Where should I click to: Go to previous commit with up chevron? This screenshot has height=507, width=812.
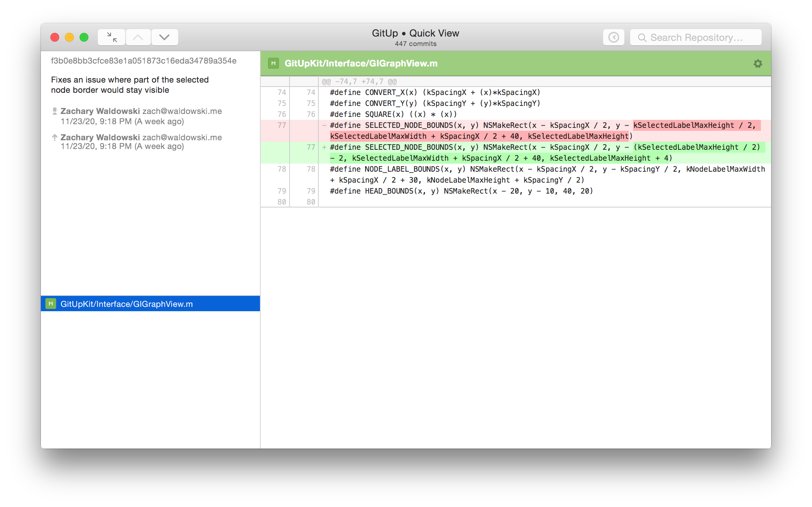(138, 37)
